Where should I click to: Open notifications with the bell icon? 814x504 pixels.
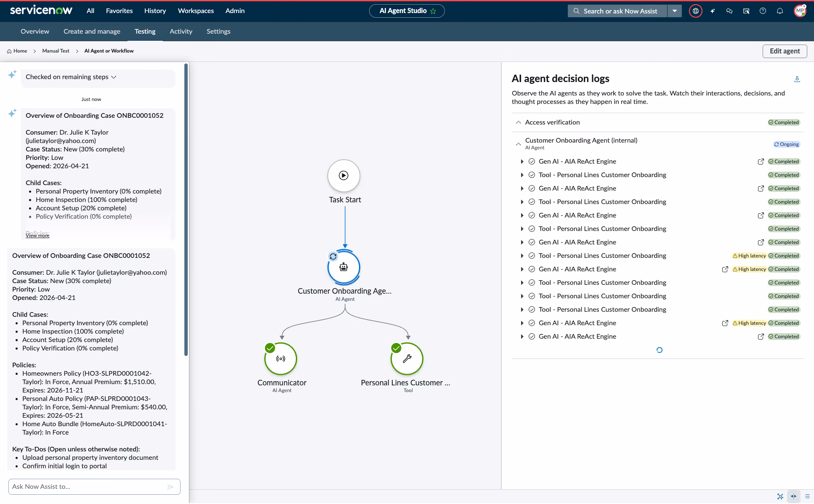click(780, 11)
